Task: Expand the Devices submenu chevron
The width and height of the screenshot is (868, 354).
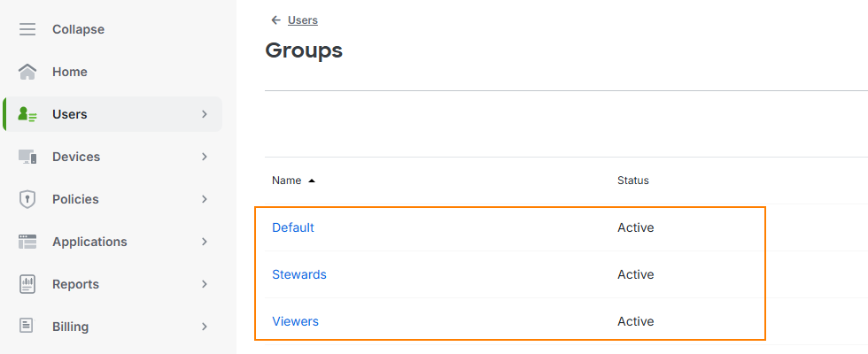Action: (205, 158)
